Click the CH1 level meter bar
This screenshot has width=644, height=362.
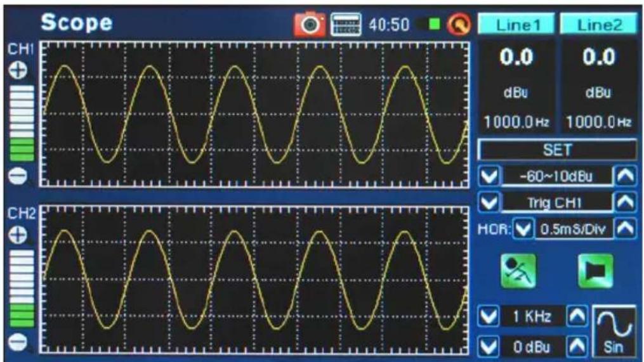point(22,123)
